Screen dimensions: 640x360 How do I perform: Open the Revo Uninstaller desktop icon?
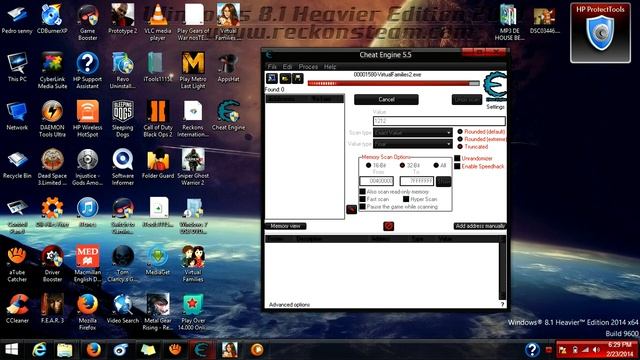pos(122,71)
